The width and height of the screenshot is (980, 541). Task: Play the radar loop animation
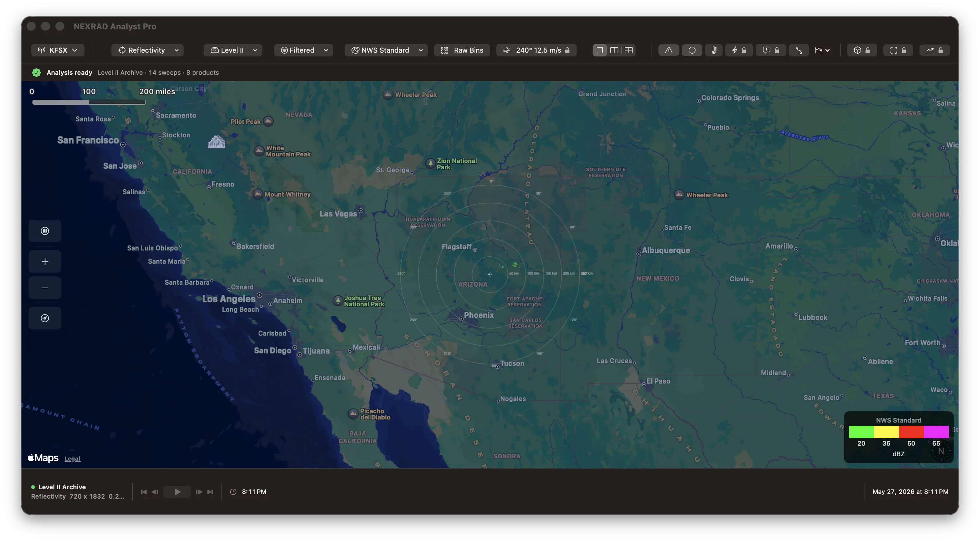(x=177, y=491)
